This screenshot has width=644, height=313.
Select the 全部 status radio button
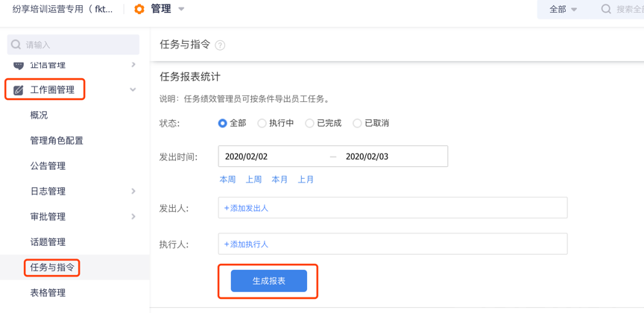tap(222, 123)
